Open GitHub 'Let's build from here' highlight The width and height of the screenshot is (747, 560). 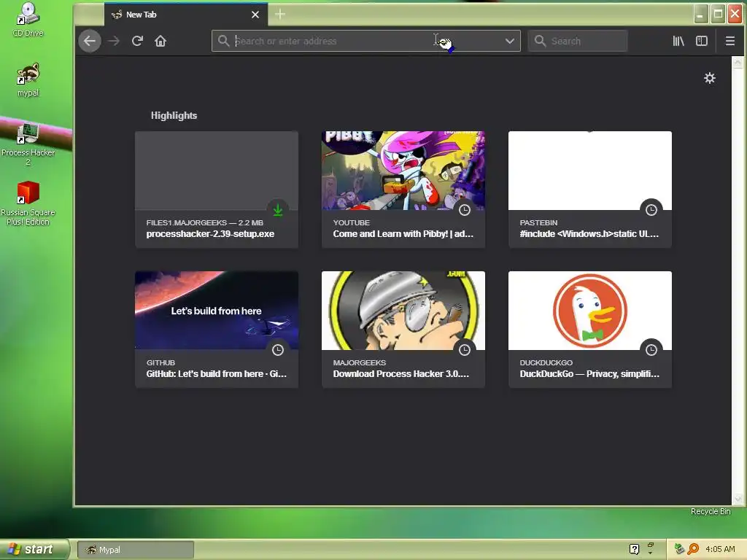(x=217, y=330)
